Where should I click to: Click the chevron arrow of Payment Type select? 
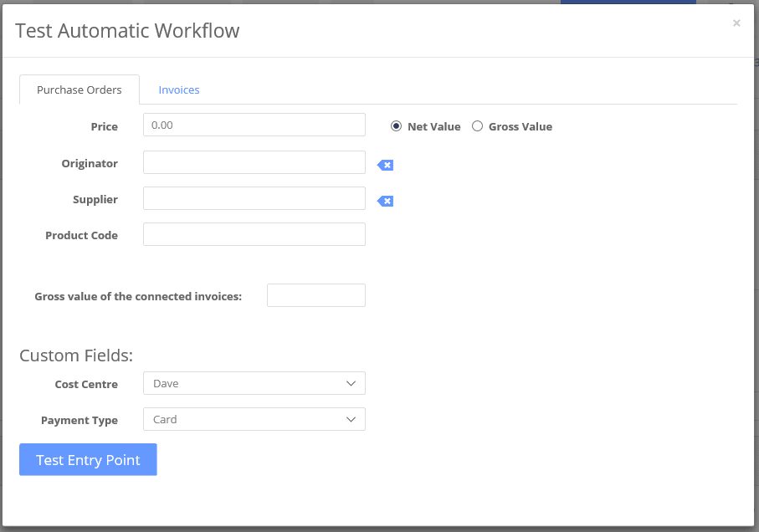[351, 419]
